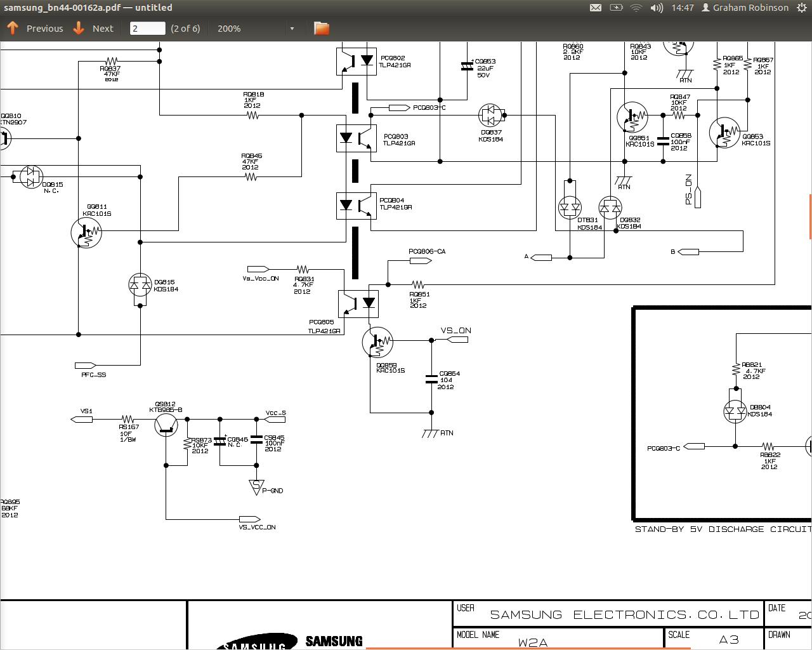Click the page number field showing 2

(x=147, y=29)
